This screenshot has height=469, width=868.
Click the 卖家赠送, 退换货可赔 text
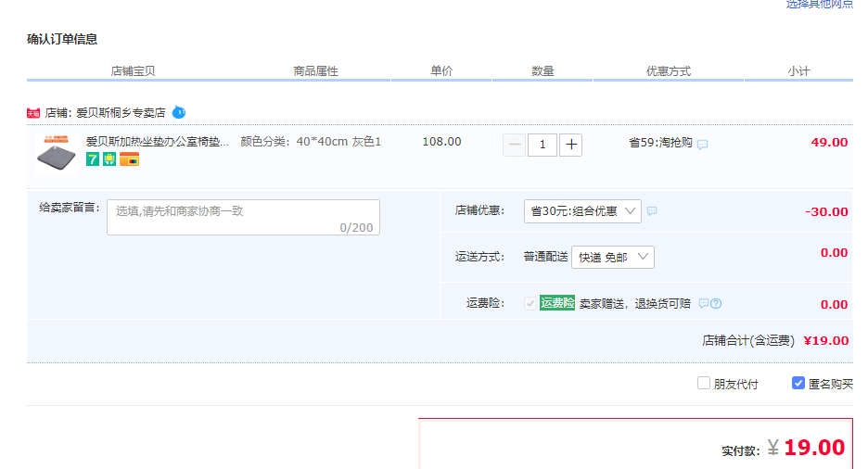635,304
